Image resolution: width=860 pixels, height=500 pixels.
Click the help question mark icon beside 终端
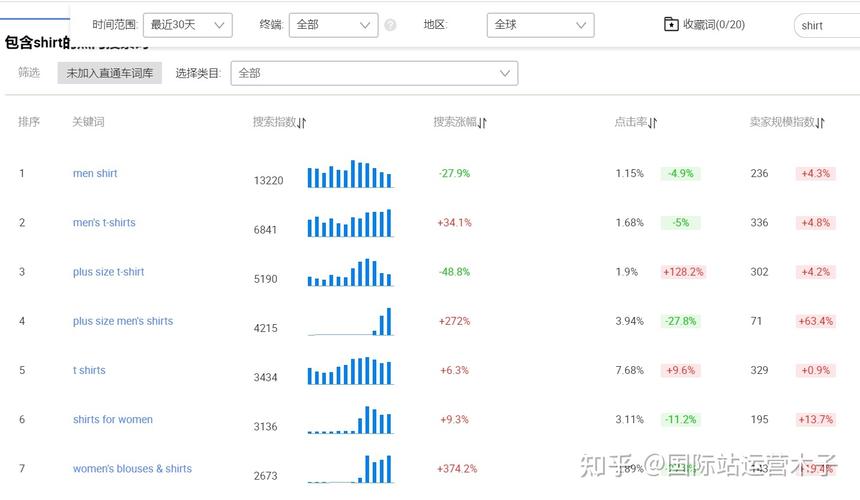pos(390,25)
